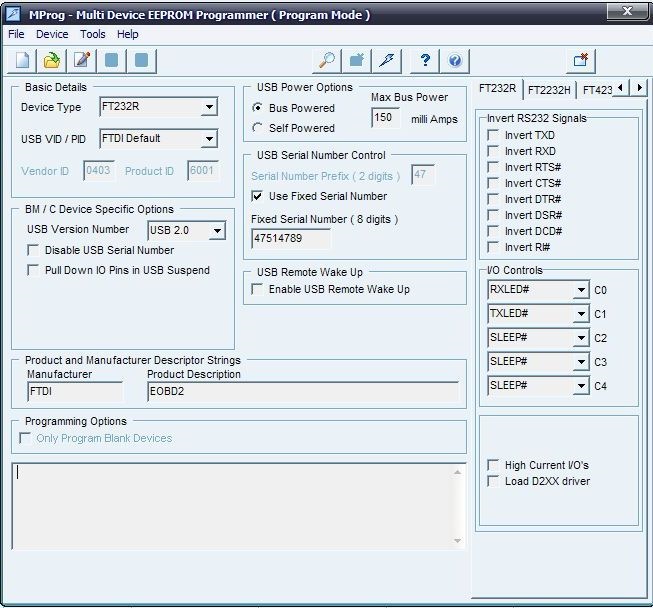Viewport: 653px width, 608px height.
Task: Tick Only Program Blank Devices checkbox
Action: [x=25, y=438]
